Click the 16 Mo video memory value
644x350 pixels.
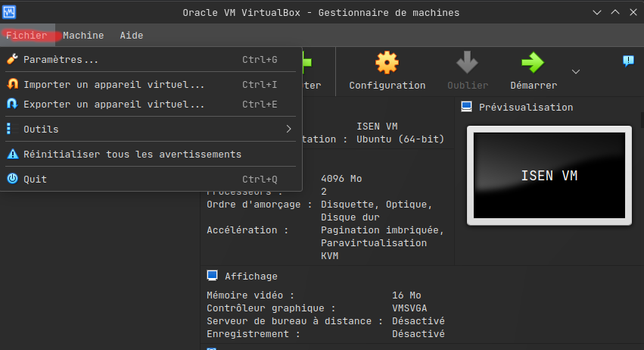(406, 295)
